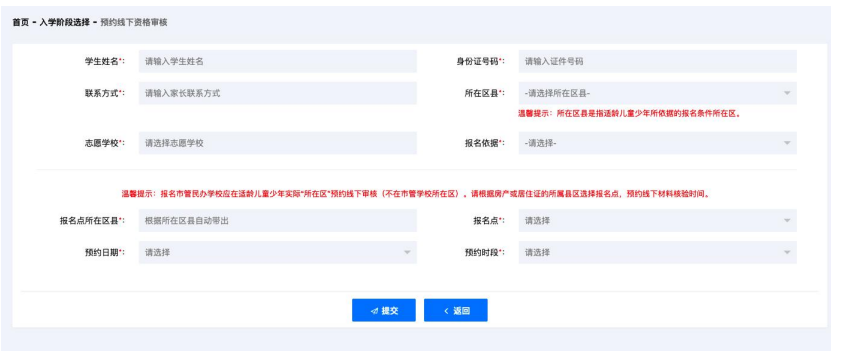Open the 报名依据 selection box
The width and height of the screenshot is (842, 362).
(x=657, y=143)
